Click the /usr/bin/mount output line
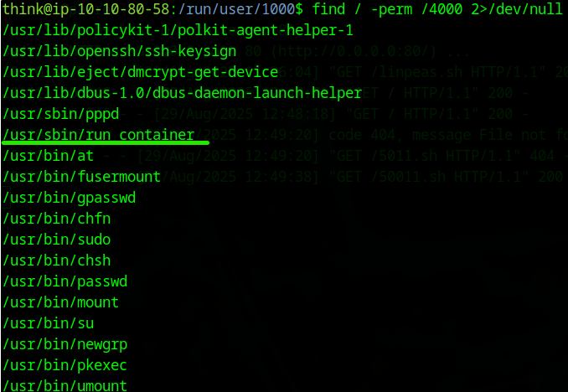This screenshot has width=568, height=392. coord(61,302)
